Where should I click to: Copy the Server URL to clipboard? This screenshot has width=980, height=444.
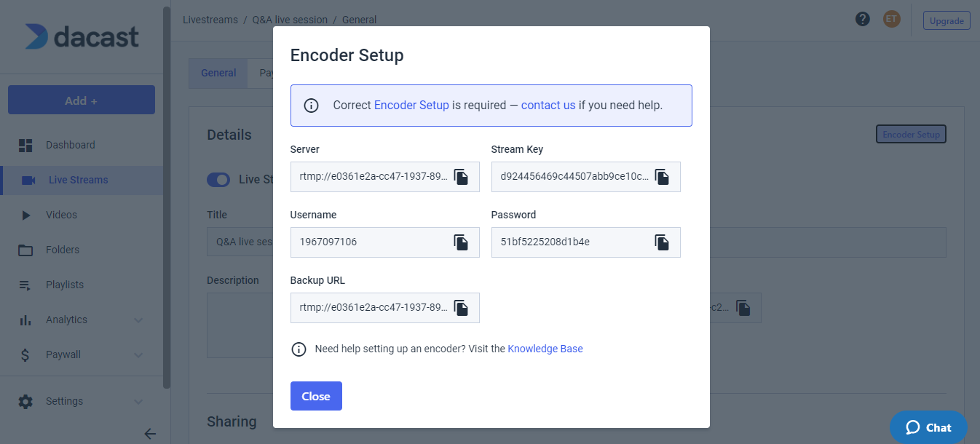tap(462, 177)
